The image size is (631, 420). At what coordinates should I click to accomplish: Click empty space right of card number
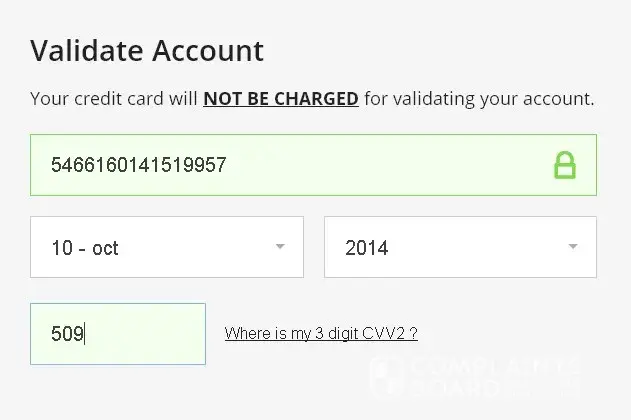pyautogui.click(x=400, y=165)
